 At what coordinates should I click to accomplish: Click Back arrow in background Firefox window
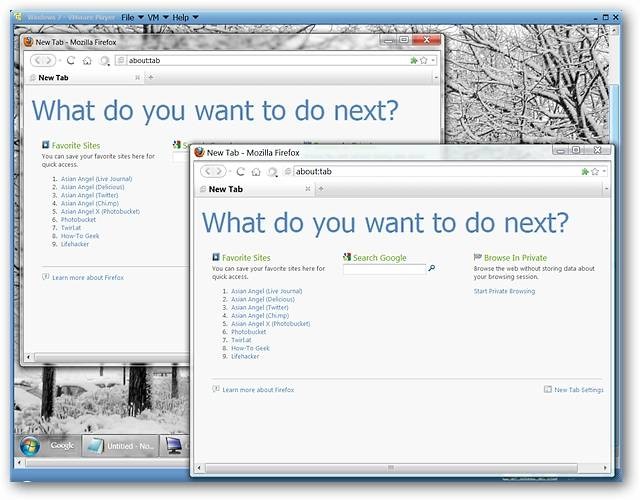tap(37, 60)
